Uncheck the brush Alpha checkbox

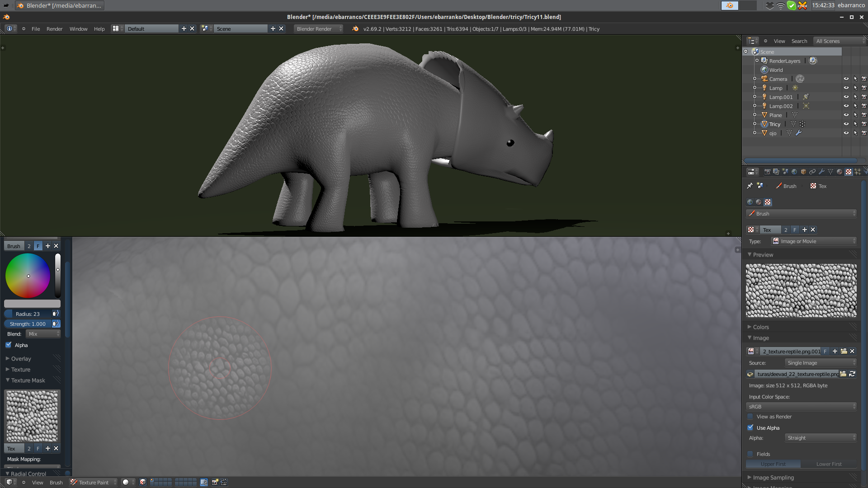coord(9,345)
